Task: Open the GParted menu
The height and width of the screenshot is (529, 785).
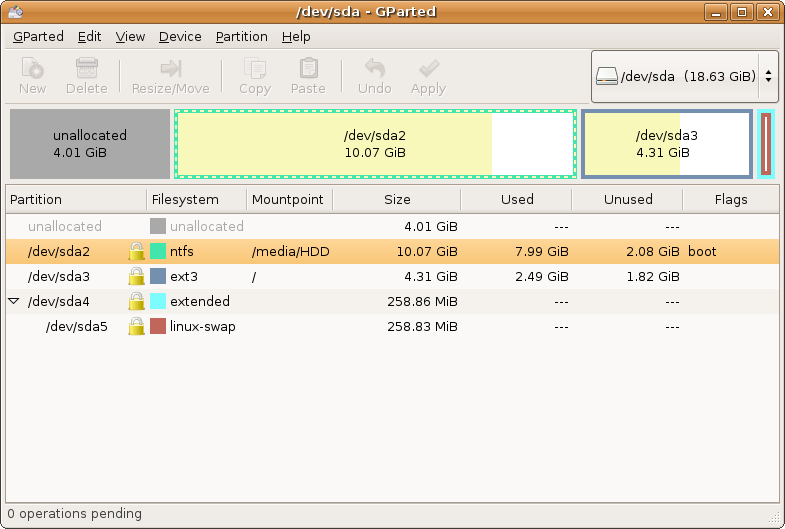Action: click(x=38, y=37)
